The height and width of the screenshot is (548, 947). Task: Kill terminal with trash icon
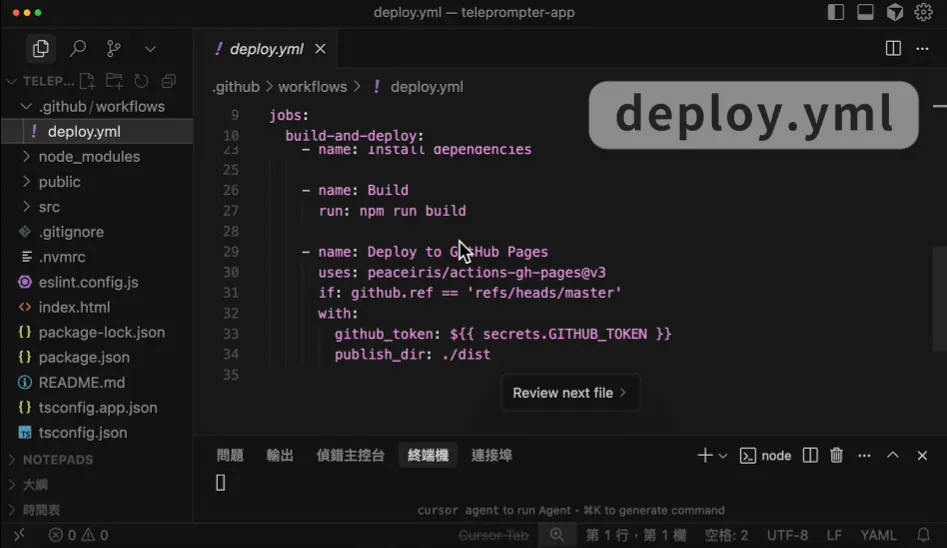coord(836,456)
